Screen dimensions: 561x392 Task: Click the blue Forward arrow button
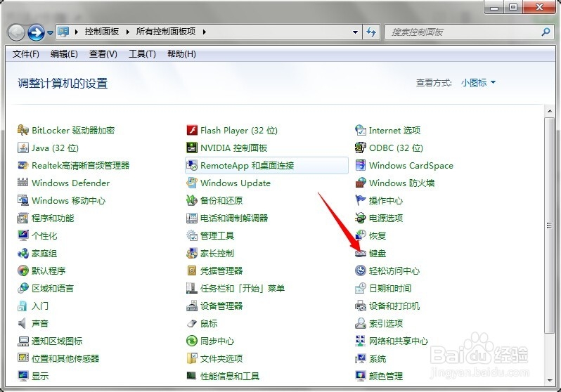click(36, 32)
